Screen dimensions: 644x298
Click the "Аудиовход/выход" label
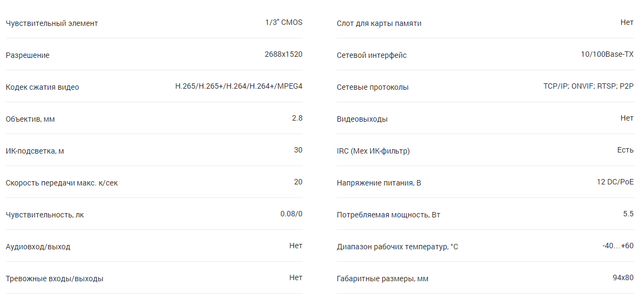38,247
